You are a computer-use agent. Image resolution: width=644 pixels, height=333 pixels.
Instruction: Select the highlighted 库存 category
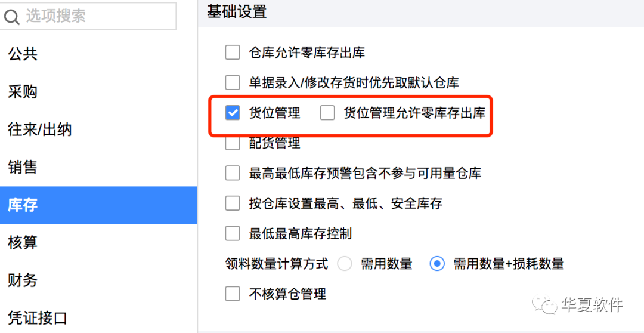98,205
